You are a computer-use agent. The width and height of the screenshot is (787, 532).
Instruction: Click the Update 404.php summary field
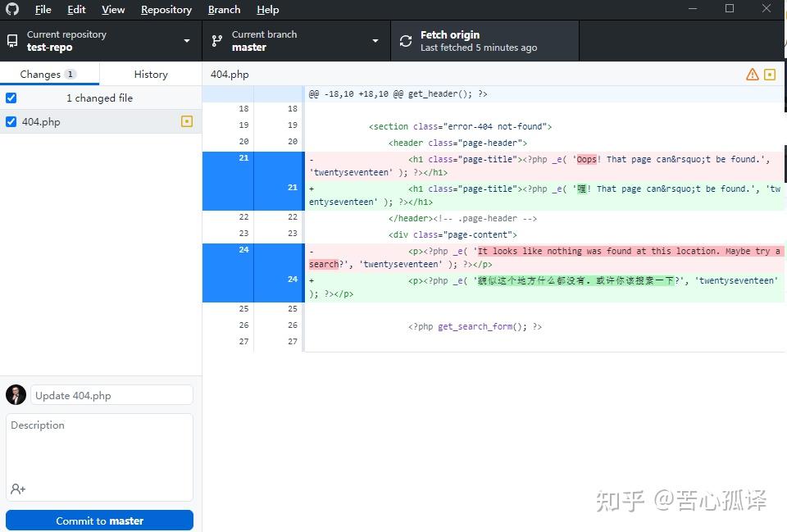click(x=111, y=395)
